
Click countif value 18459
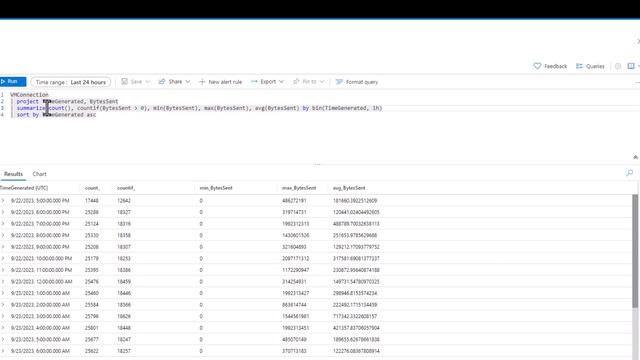click(124, 282)
